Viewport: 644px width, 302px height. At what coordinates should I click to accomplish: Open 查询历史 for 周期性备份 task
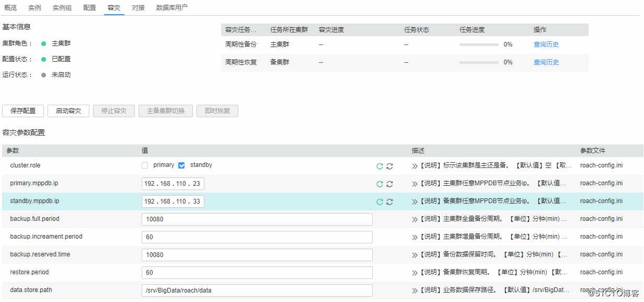(x=545, y=44)
